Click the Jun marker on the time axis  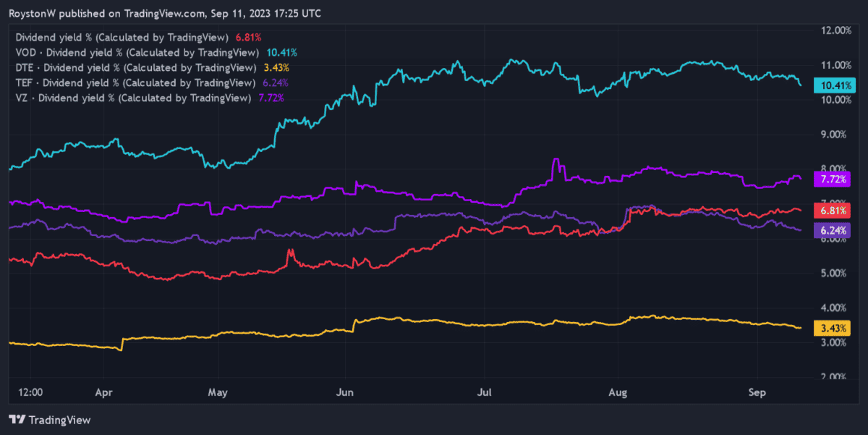[345, 392]
